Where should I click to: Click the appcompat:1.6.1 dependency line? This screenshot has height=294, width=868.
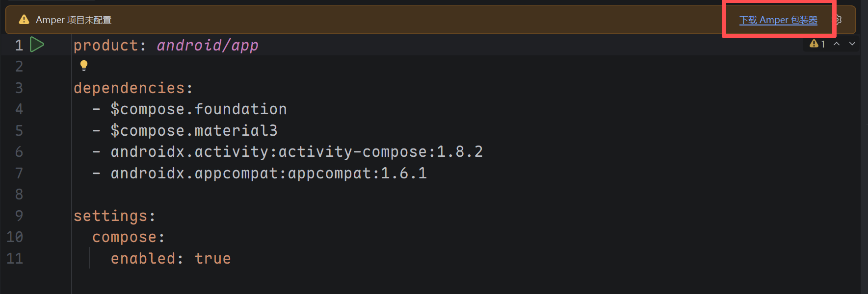point(268,173)
